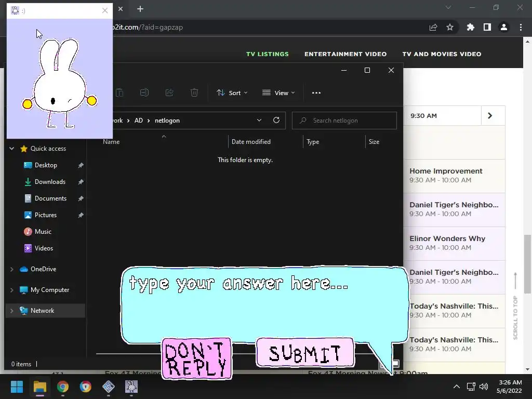Expand the address bar history chevron

tap(259, 121)
